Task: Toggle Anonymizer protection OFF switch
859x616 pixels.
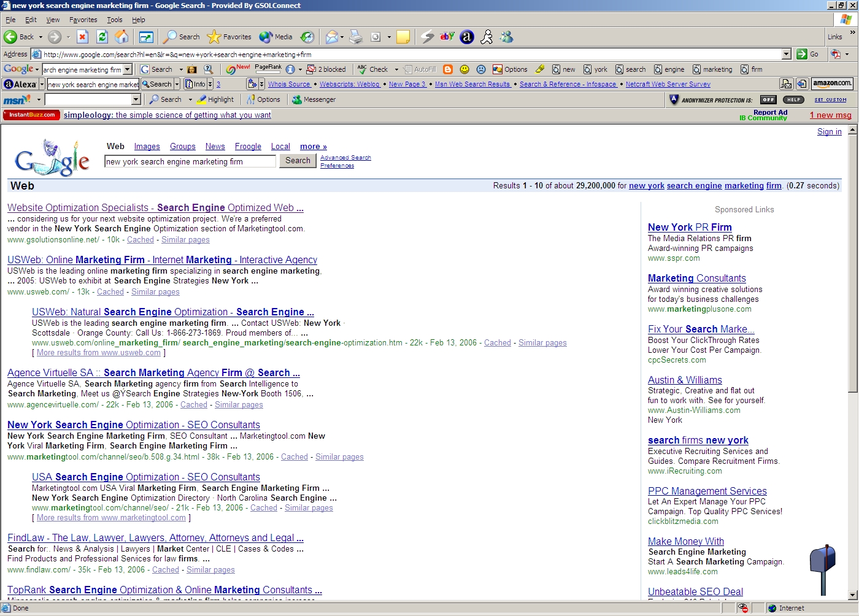Action: pyautogui.click(x=768, y=99)
